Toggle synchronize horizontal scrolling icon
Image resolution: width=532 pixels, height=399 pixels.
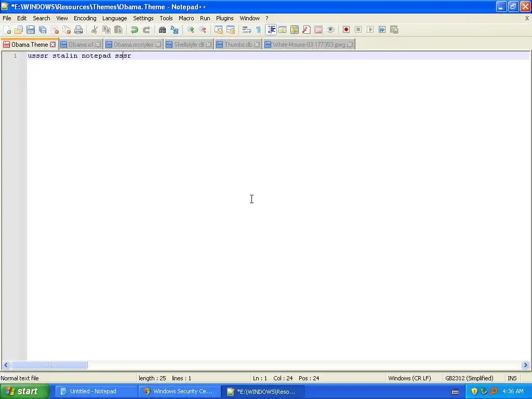[x=231, y=30]
